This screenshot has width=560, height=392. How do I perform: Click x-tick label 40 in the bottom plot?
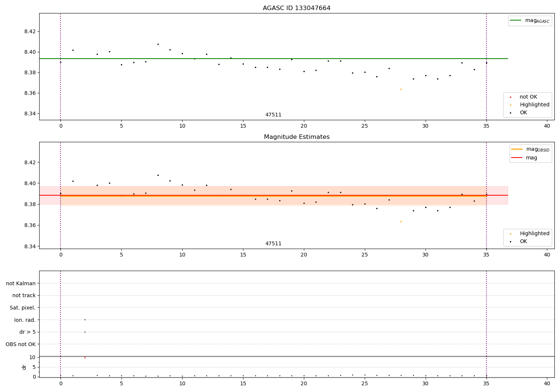tap(547, 383)
